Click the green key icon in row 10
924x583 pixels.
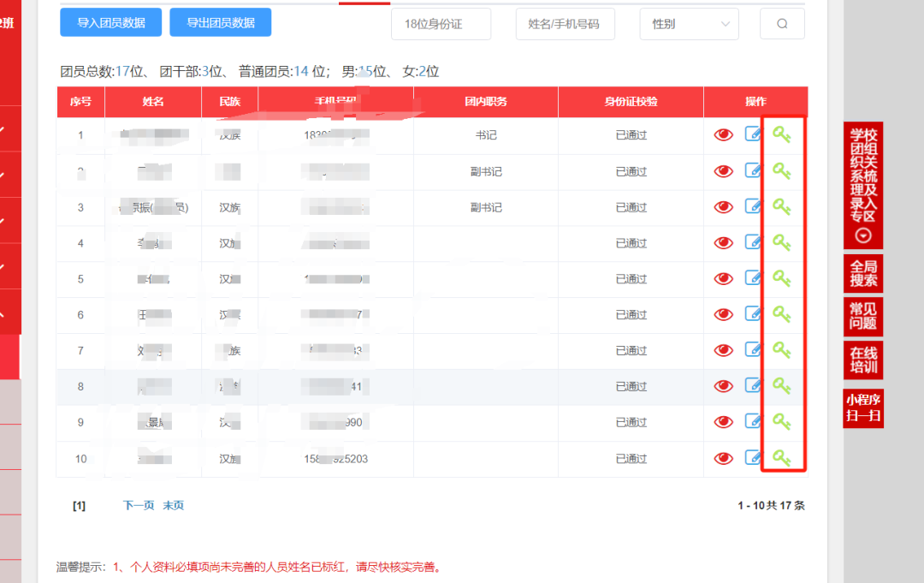pos(782,458)
